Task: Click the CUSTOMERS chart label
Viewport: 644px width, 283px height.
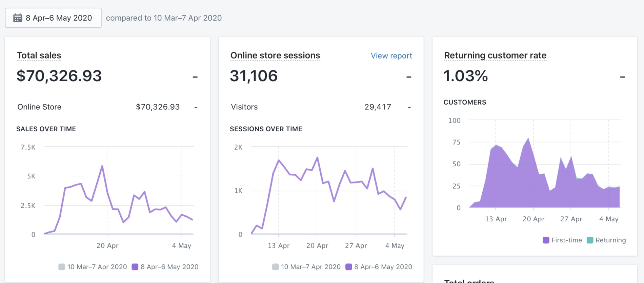Action: [x=465, y=102]
